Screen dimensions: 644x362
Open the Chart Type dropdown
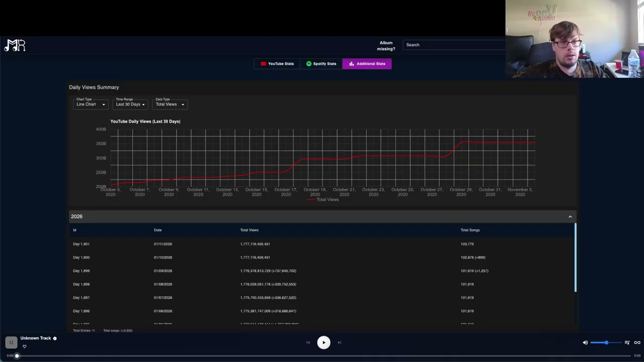(91, 104)
